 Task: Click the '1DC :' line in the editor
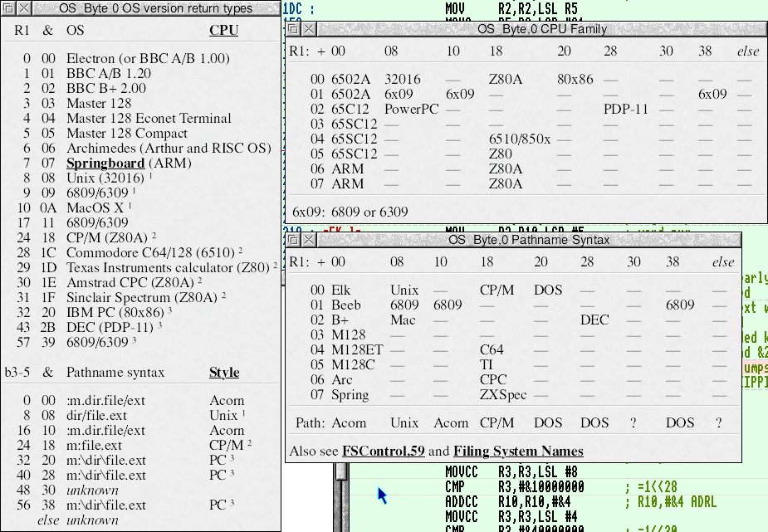click(x=299, y=8)
